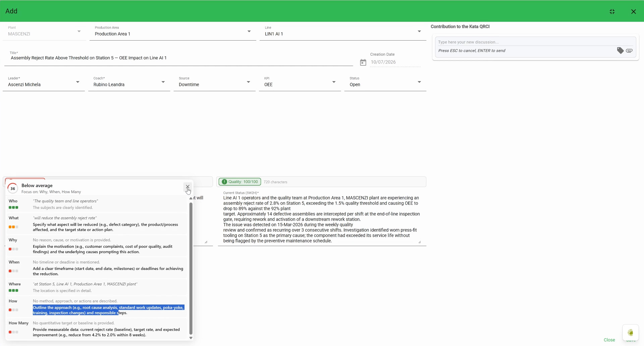Click 'No timeline or deadline is mentioned.' text
The height and width of the screenshot is (346, 644).
pyautogui.click(x=67, y=262)
